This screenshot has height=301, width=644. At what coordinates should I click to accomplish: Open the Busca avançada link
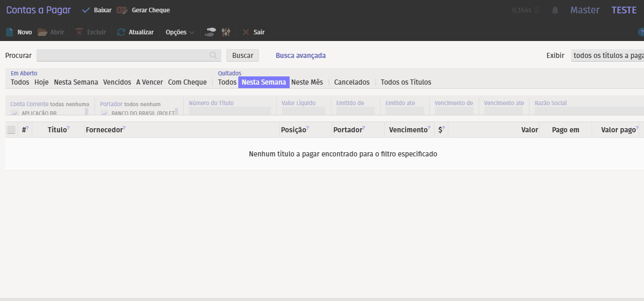pyautogui.click(x=300, y=55)
